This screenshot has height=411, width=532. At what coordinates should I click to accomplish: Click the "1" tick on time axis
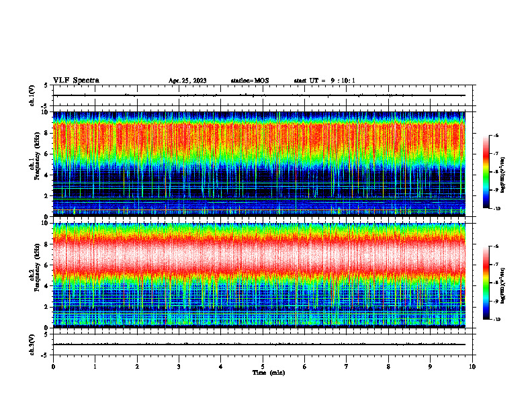[95, 367]
